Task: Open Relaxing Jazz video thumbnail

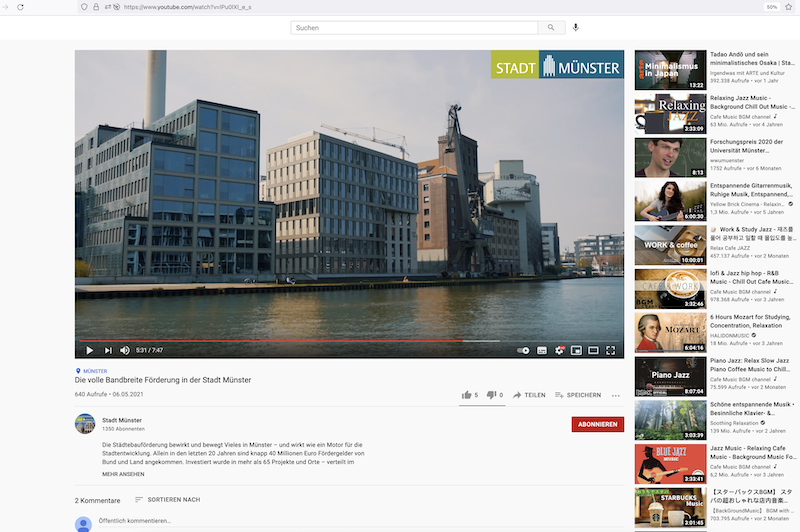Action: click(x=670, y=114)
